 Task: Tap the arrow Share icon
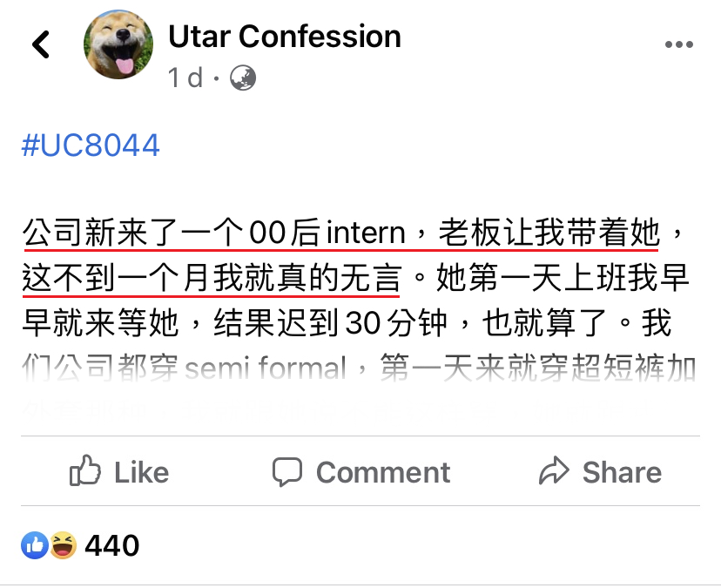click(554, 472)
